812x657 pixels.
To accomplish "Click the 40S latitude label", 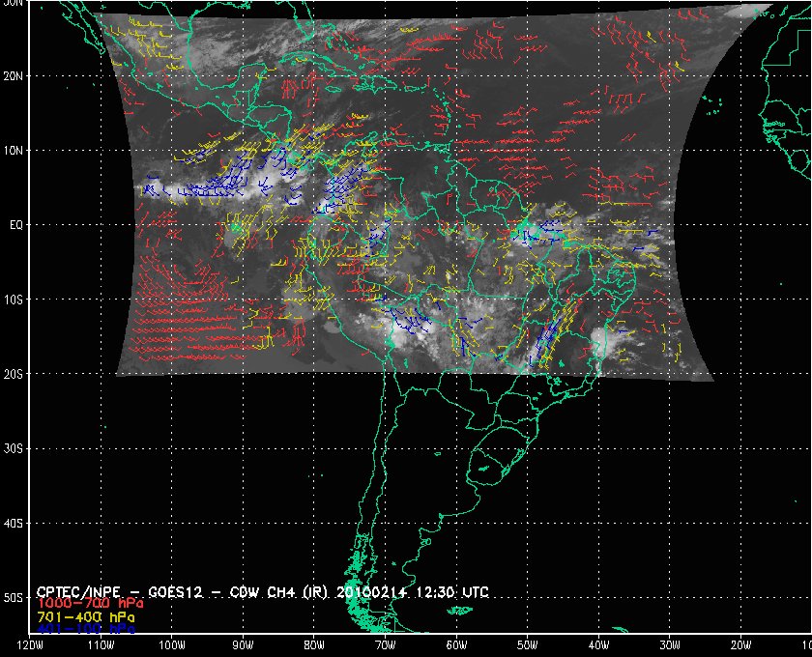I will click(13, 524).
